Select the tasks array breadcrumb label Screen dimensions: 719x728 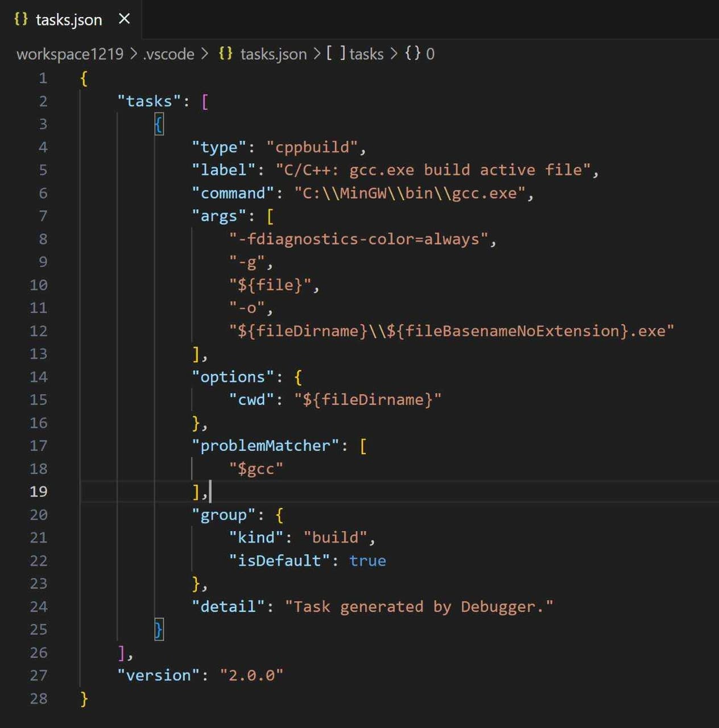(366, 54)
